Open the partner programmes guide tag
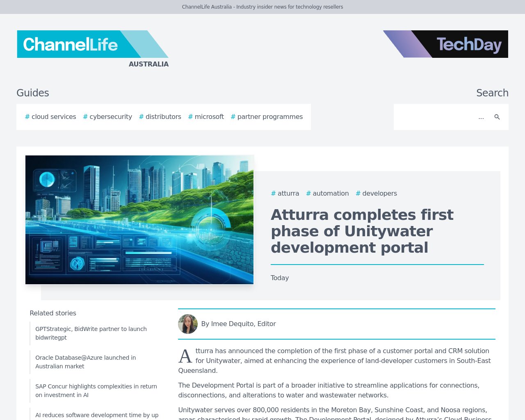 pyautogui.click(x=267, y=117)
